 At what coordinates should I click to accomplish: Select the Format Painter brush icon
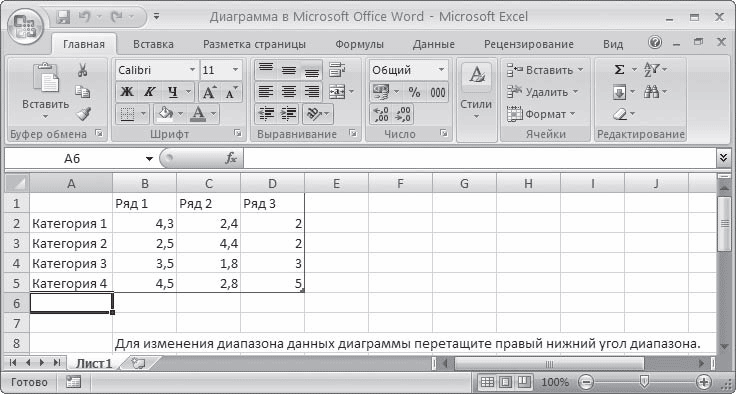[x=83, y=113]
